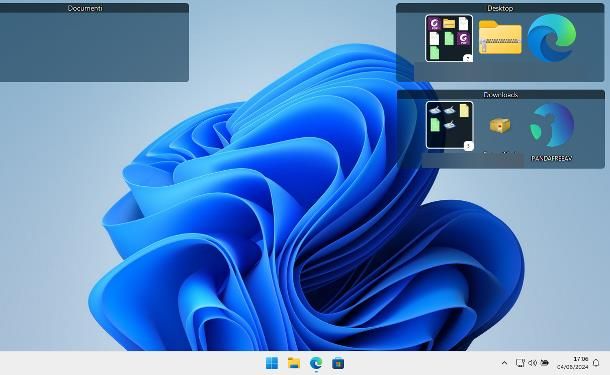Open Microsoft Store from the taskbar
The width and height of the screenshot is (610, 375).
338,363
